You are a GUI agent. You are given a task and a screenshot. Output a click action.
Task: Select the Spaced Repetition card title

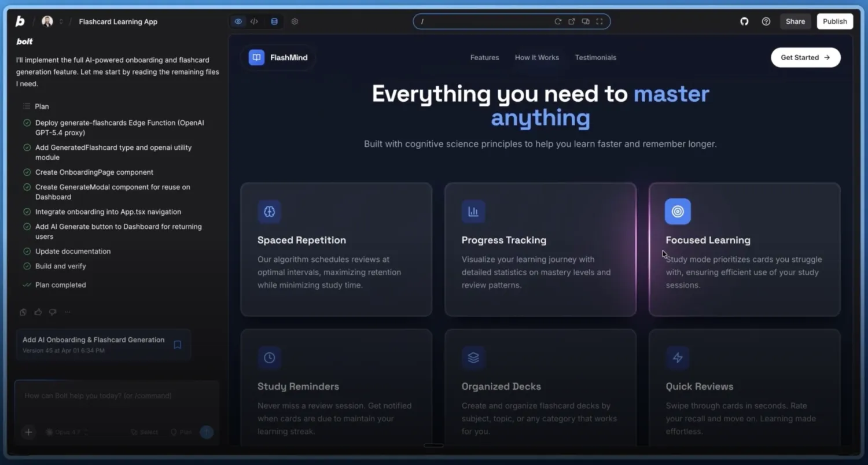(301, 240)
